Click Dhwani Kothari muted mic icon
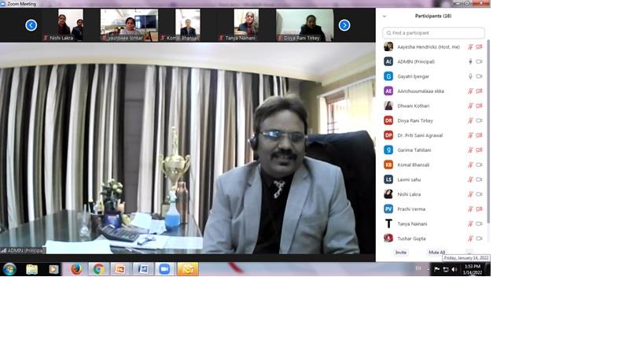This screenshot has height=362, width=644. click(470, 106)
